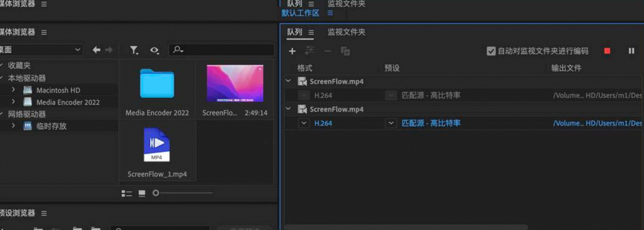644x230 pixels.
Task: Open format dropdown of active H.264 row
Action: [304, 123]
